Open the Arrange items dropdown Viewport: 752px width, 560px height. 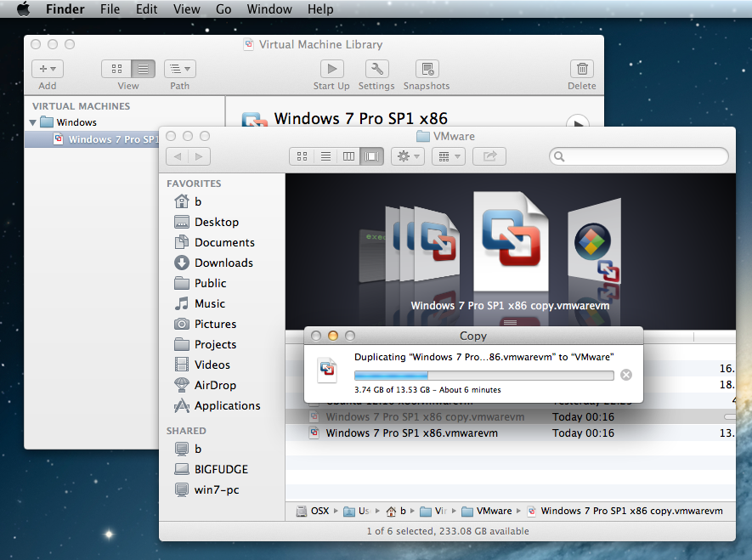pyautogui.click(x=447, y=156)
